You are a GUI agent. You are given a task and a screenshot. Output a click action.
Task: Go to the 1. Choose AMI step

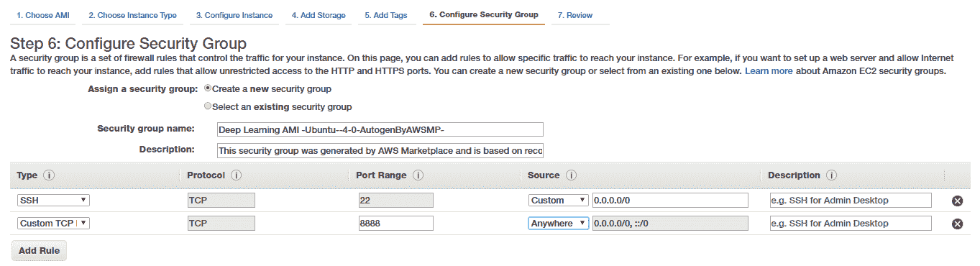43,15
